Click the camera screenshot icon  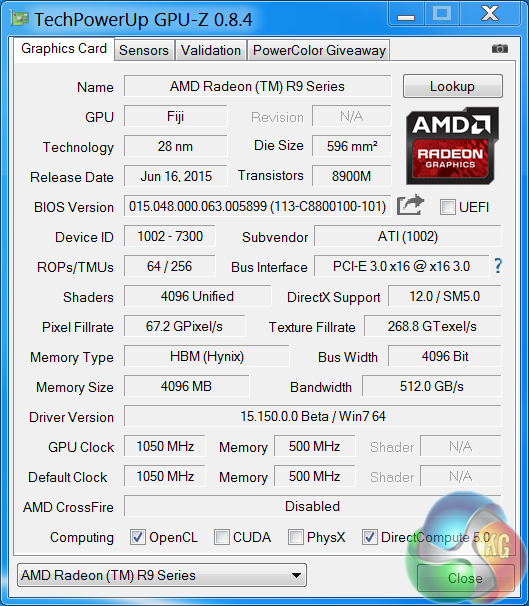(x=500, y=49)
